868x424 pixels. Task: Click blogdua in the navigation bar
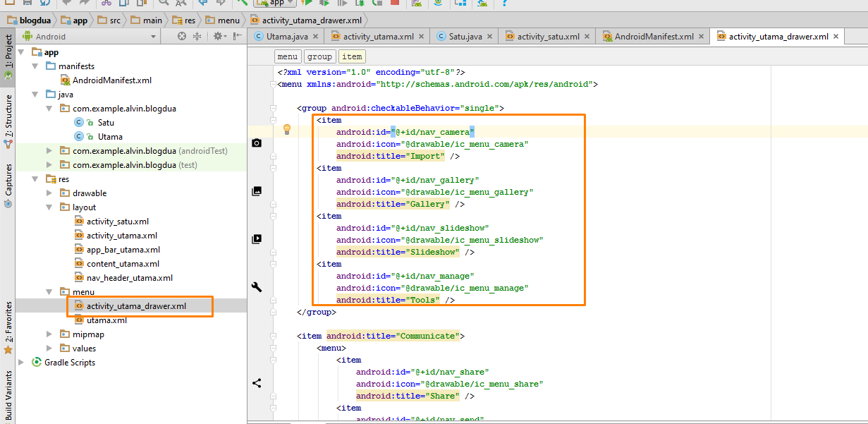pyautogui.click(x=28, y=20)
